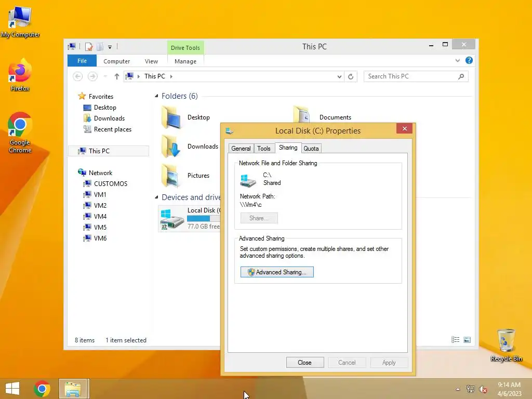Open the My Computer desktop shortcut
Viewport: 532px width, 399px height.
click(20, 22)
